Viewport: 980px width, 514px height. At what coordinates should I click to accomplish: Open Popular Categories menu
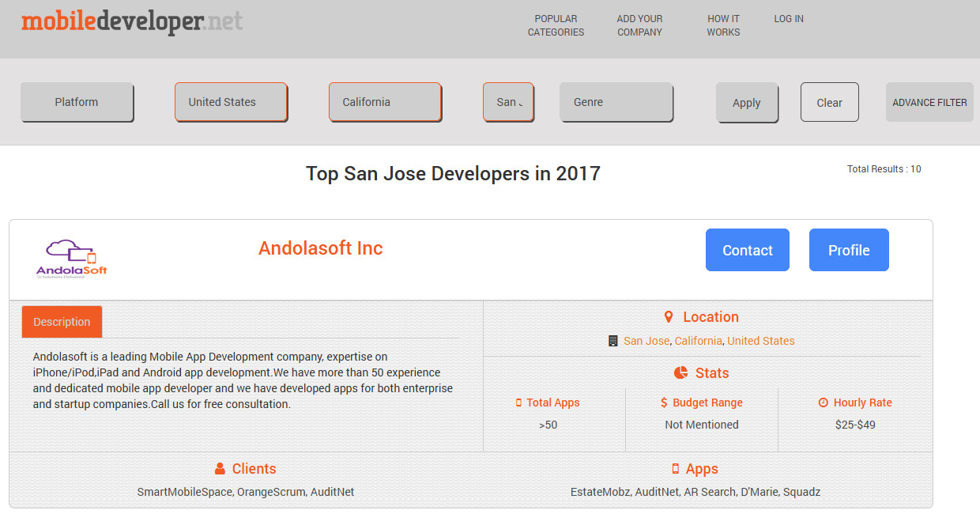click(x=556, y=25)
